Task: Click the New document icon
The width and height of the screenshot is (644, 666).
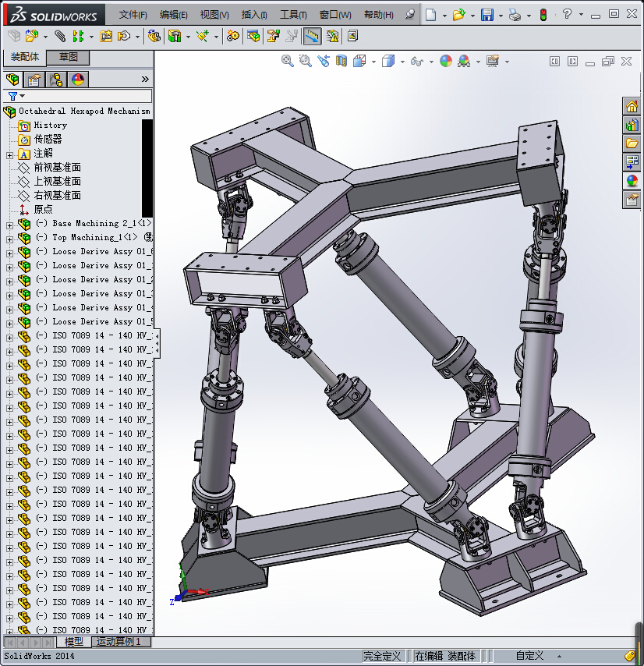Action: pos(431,15)
